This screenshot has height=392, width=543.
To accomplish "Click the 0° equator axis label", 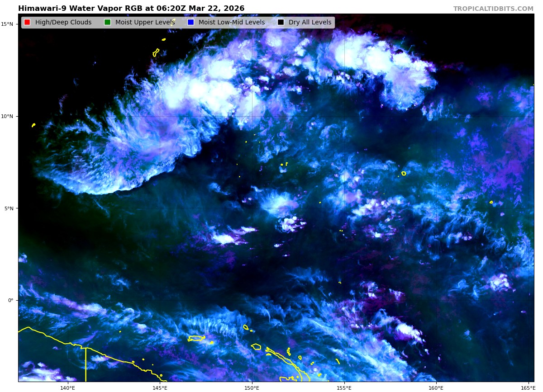I will tap(11, 300).
